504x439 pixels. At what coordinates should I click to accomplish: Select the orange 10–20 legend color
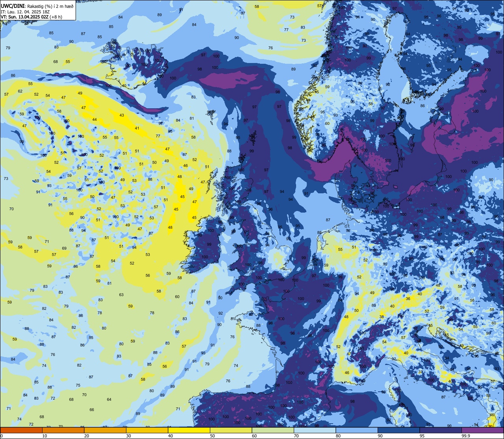tap(63, 430)
